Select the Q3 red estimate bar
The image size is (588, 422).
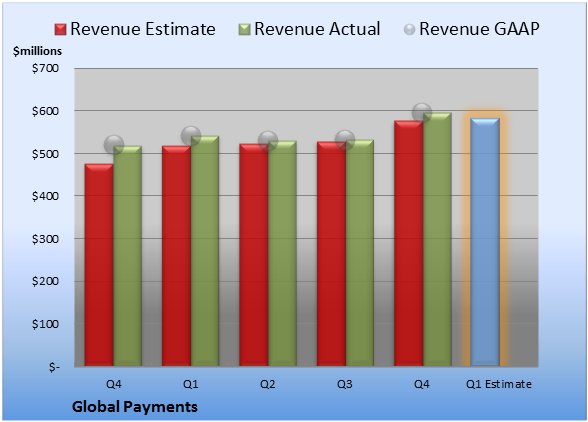pos(331,254)
